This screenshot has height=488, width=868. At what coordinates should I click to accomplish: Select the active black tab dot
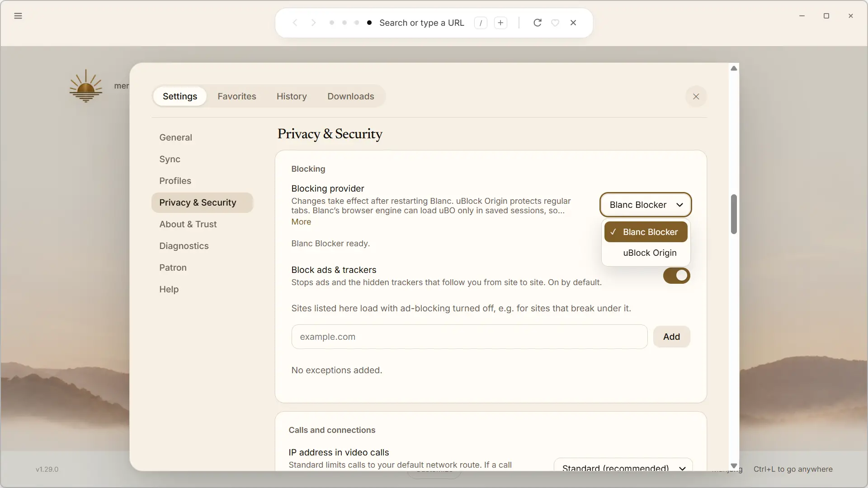coord(369,23)
